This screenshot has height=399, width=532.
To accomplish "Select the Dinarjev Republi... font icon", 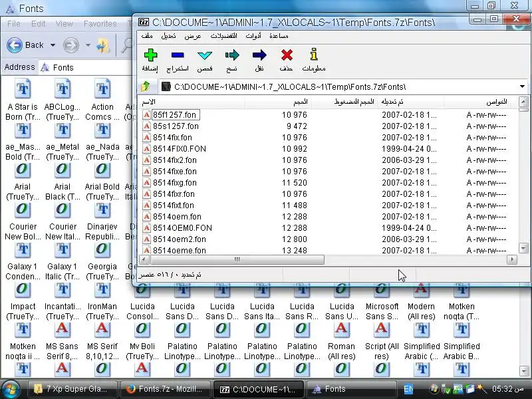I will [102, 209].
